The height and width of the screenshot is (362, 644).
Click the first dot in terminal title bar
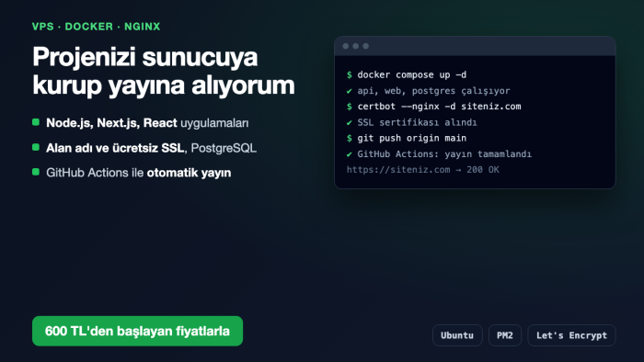click(x=346, y=46)
